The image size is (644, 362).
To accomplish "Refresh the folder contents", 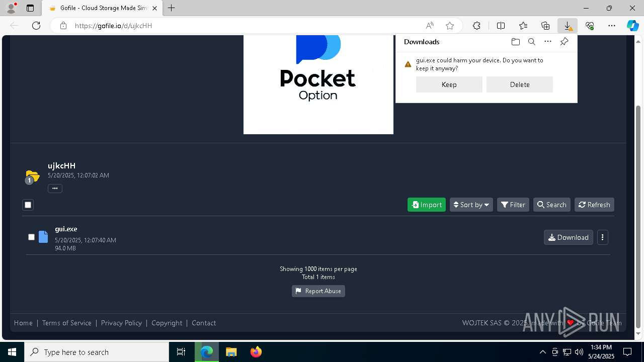I will 594,205.
